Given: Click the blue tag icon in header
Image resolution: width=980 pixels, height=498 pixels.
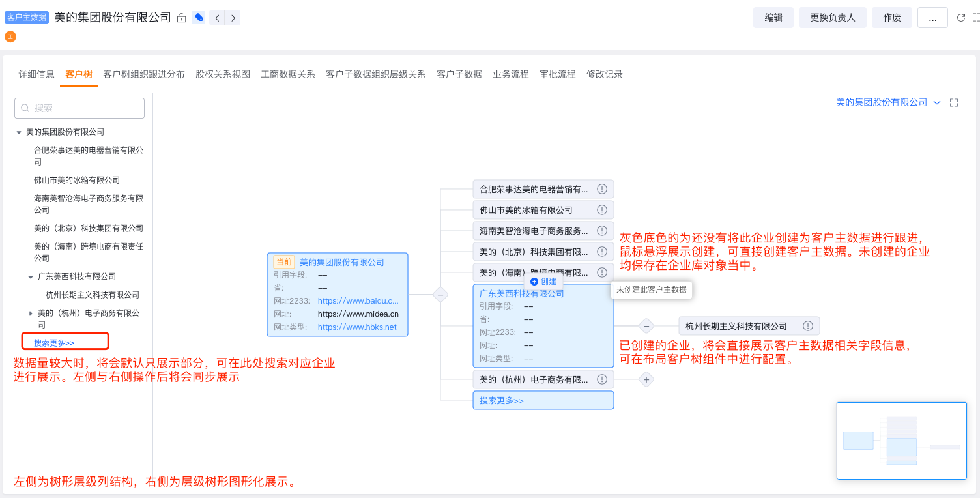Looking at the screenshot, I should [x=199, y=18].
